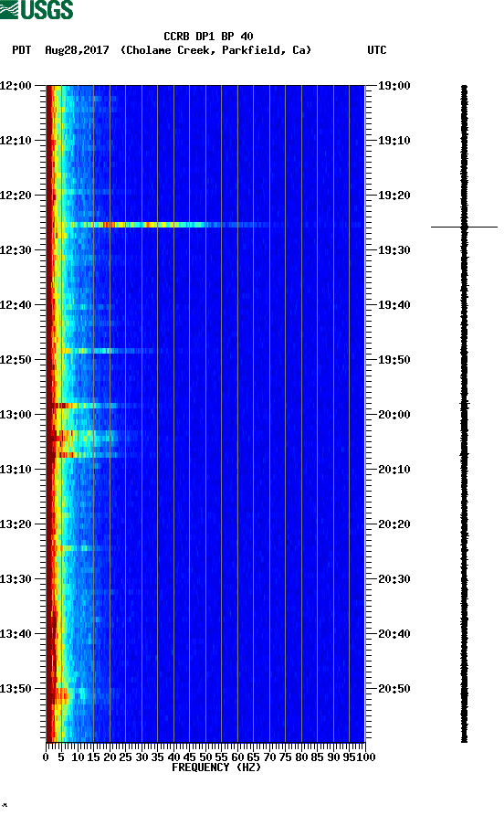Click the '12:00' PDT time label

click(16, 85)
